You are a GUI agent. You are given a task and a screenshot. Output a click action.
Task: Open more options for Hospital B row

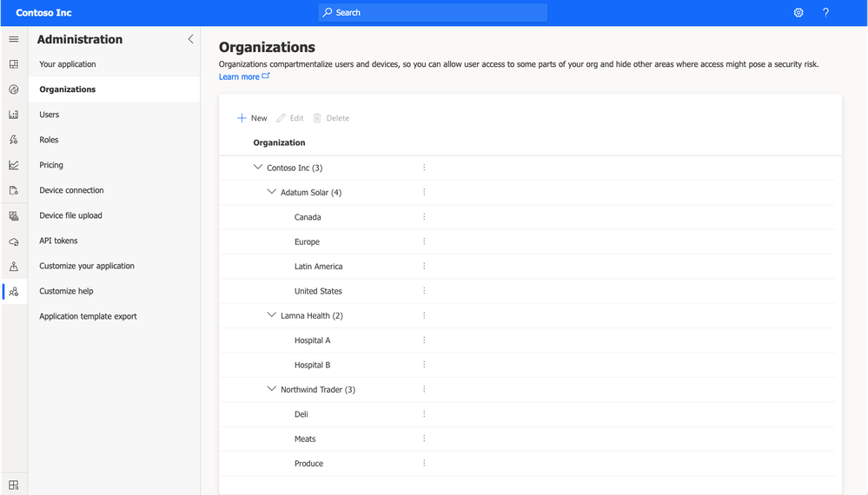pyautogui.click(x=424, y=365)
